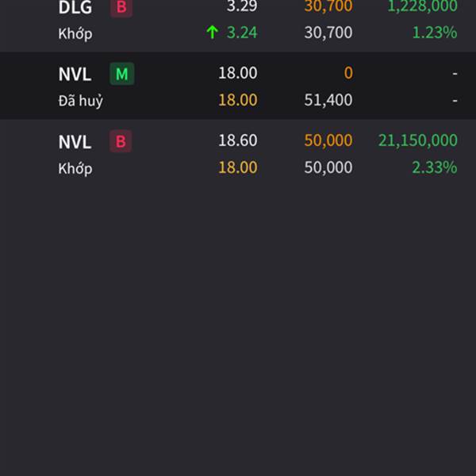Tap the 1.23% gain percentage

(435, 33)
